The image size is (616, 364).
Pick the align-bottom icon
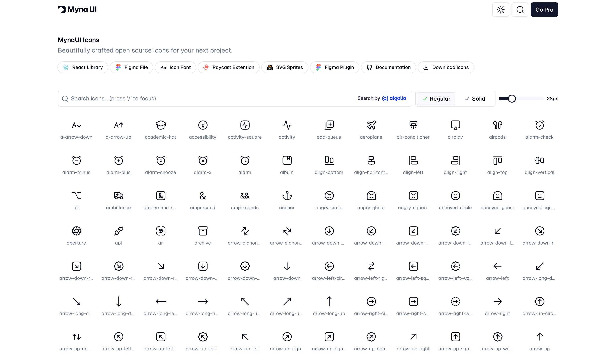click(329, 160)
